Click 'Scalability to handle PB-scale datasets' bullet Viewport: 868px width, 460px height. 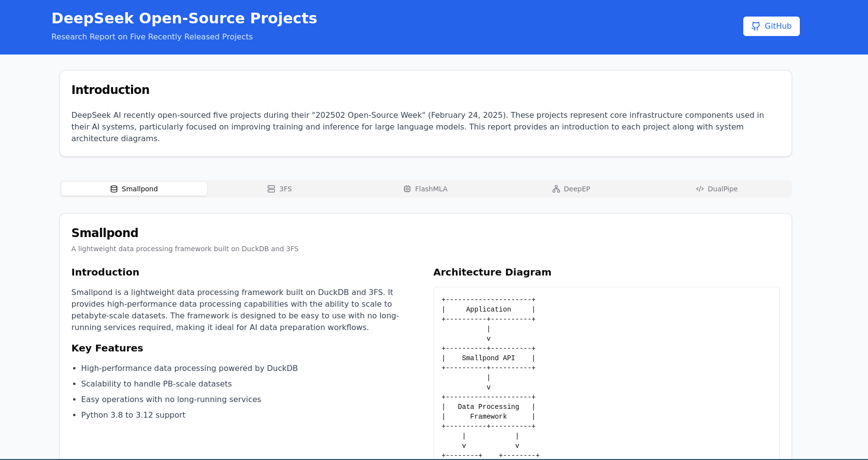156,384
